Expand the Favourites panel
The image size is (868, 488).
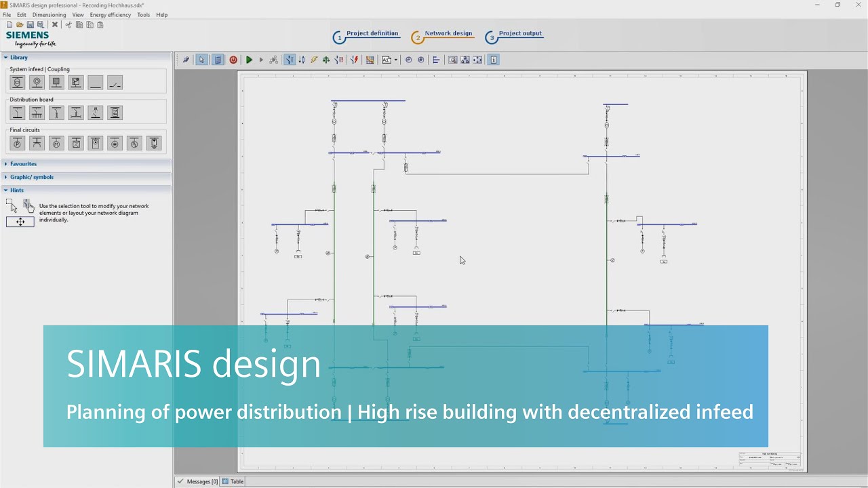point(86,164)
